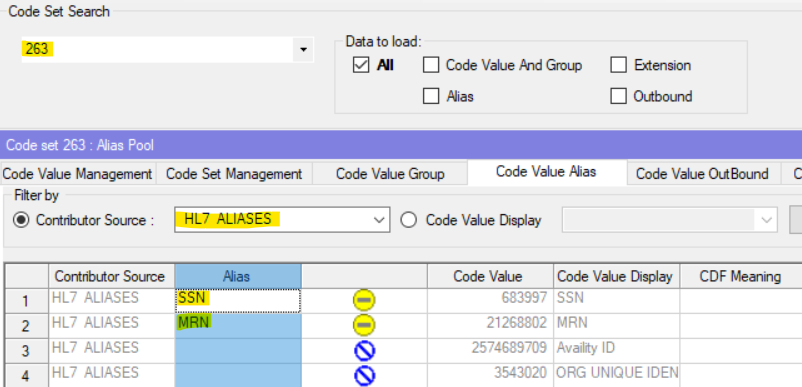Switch to Code Value Management tab
The width and height of the screenshot is (802, 387).
tap(78, 174)
